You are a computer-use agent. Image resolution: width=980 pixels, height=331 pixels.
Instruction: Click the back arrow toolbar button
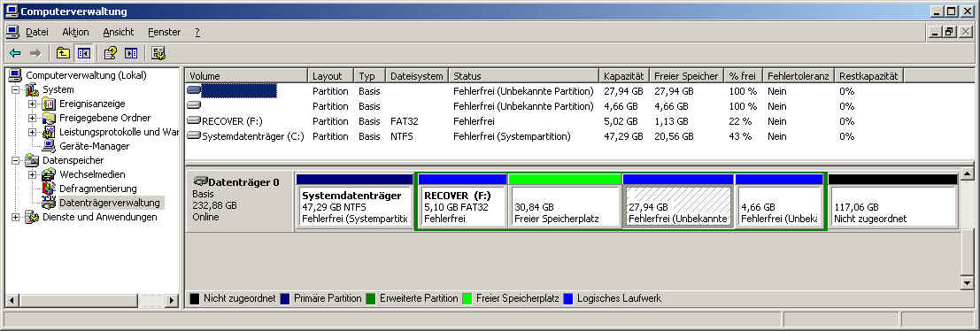[15, 54]
